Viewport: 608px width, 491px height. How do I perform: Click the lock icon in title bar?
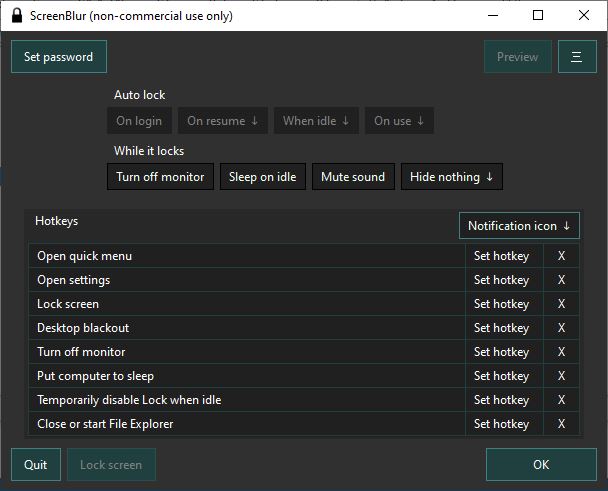click(x=17, y=16)
